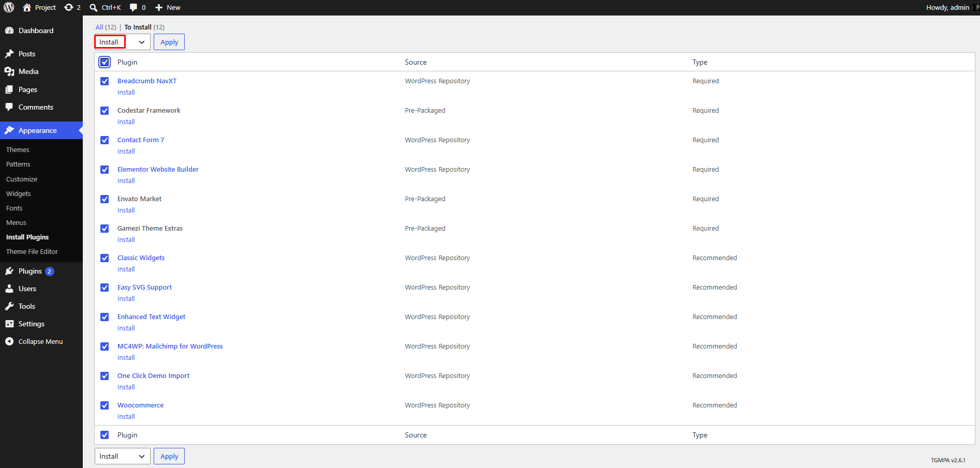Open the Ctrl+K search icon
Viewport: 980px width, 468px height.
click(94, 7)
